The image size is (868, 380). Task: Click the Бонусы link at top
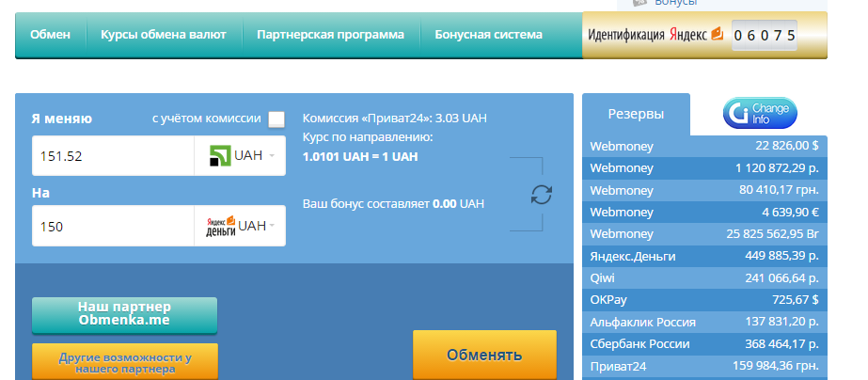point(675,3)
